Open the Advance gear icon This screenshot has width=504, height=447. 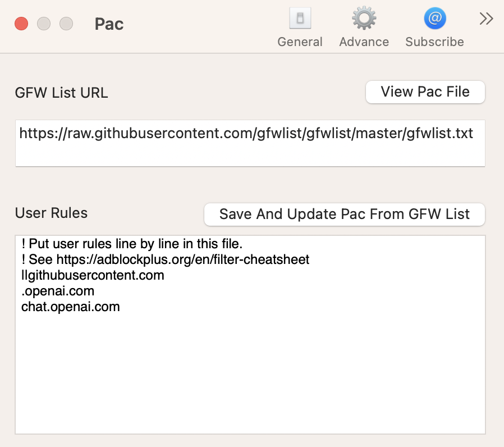(364, 19)
